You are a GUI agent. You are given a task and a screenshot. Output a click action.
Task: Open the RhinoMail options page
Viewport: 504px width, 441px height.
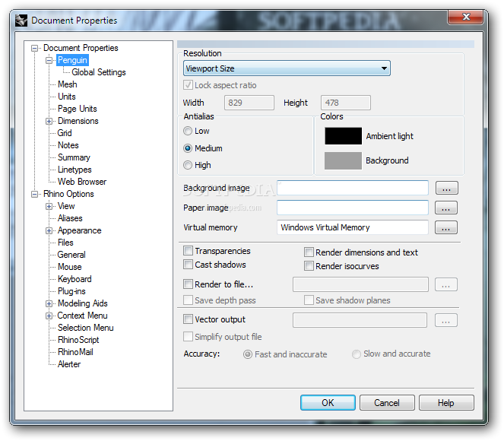coord(75,352)
